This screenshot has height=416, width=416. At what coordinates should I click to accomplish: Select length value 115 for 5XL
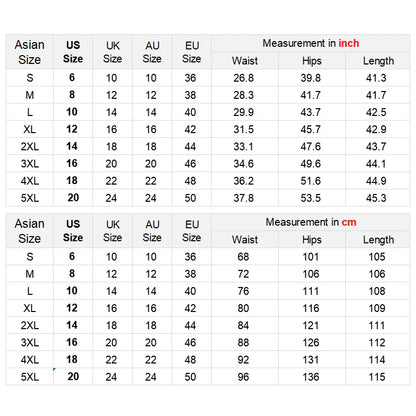(377, 377)
